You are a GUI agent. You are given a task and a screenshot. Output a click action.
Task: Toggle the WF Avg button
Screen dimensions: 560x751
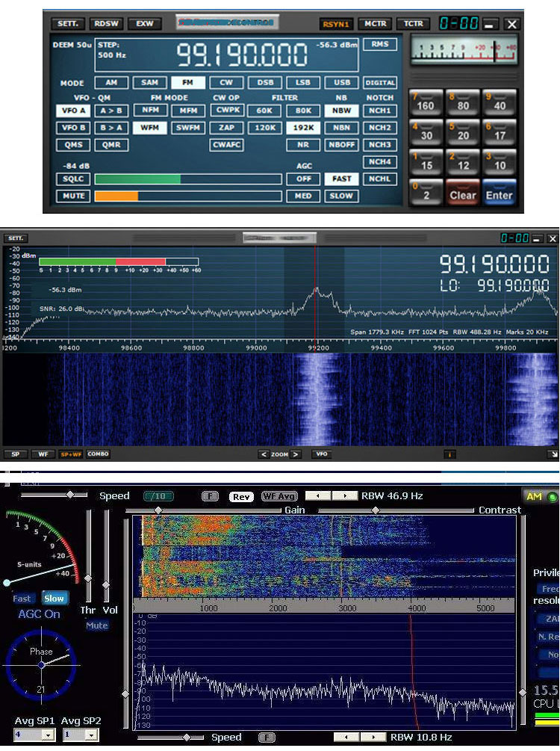279,496
